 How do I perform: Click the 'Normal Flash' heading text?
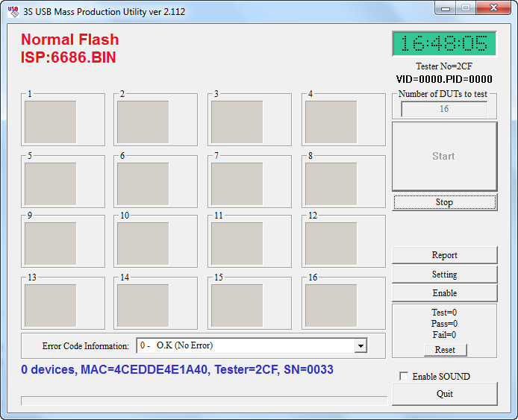tap(69, 40)
